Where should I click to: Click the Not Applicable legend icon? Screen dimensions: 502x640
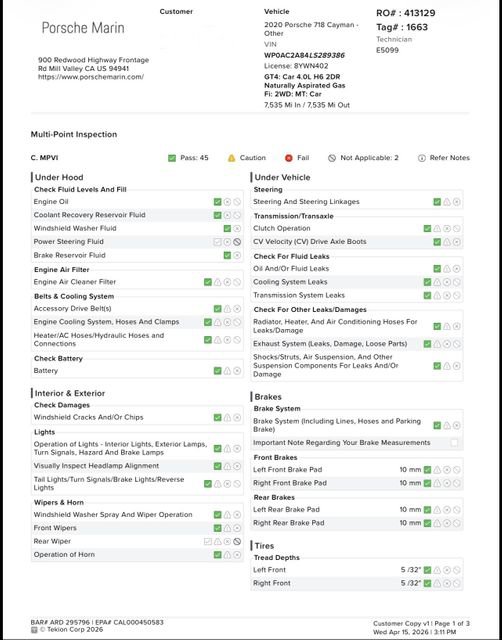[332, 158]
